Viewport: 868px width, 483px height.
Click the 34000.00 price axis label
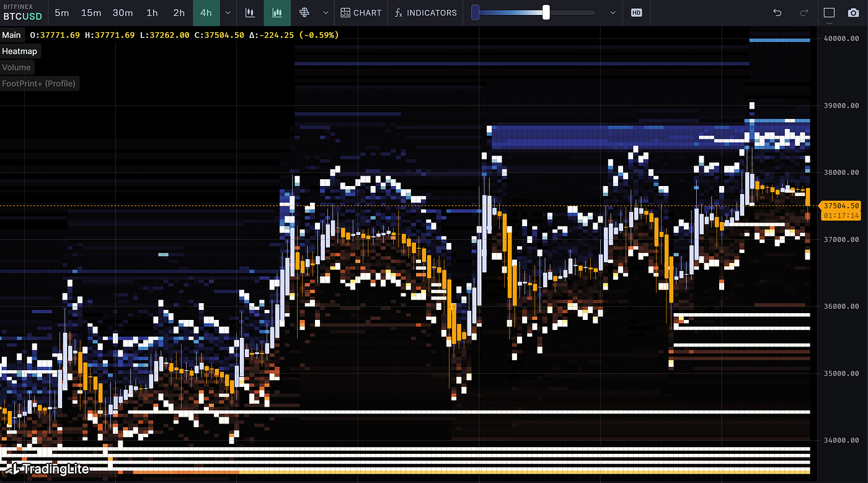[x=841, y=440]
